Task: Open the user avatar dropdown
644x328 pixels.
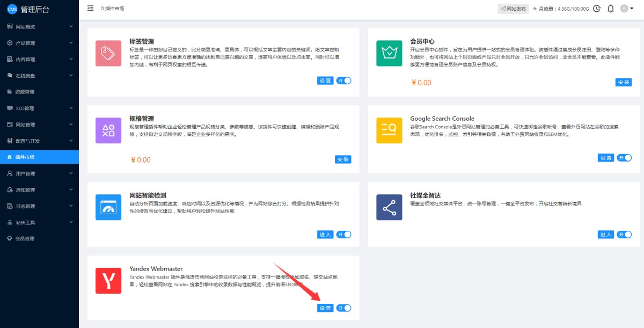Action: click(626, 9)
